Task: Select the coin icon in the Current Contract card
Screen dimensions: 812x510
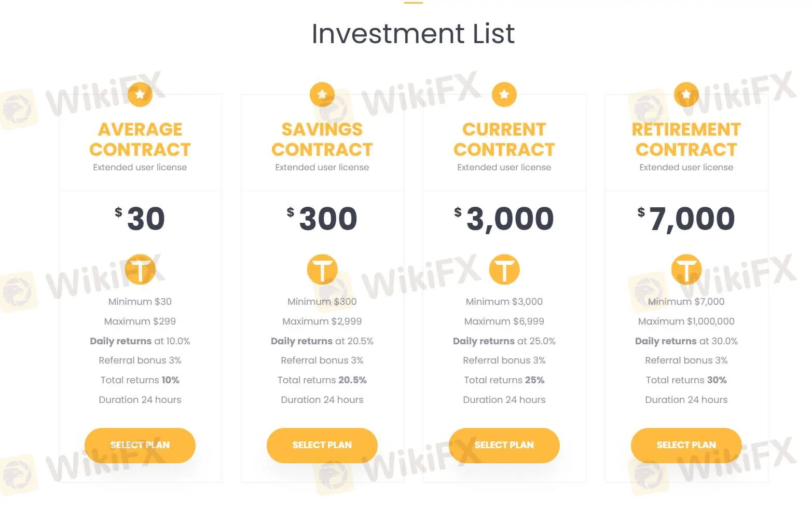Action: tap(504, 269)
